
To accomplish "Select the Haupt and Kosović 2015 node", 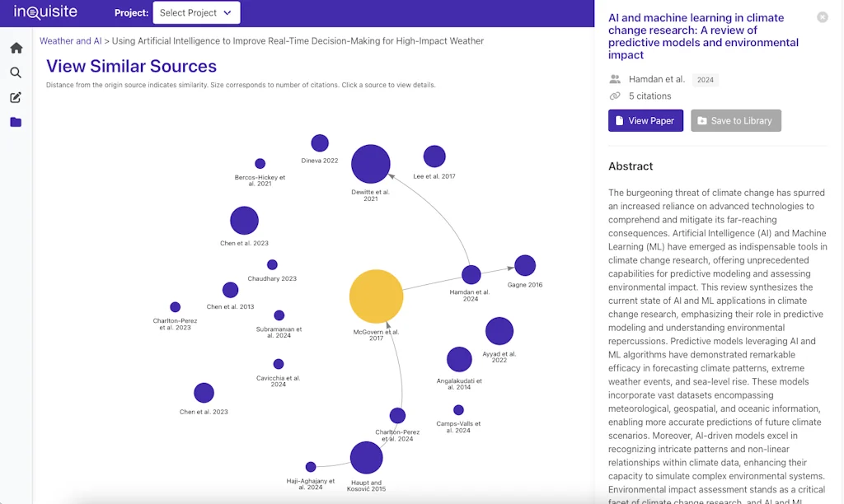I will pos(366,458).
